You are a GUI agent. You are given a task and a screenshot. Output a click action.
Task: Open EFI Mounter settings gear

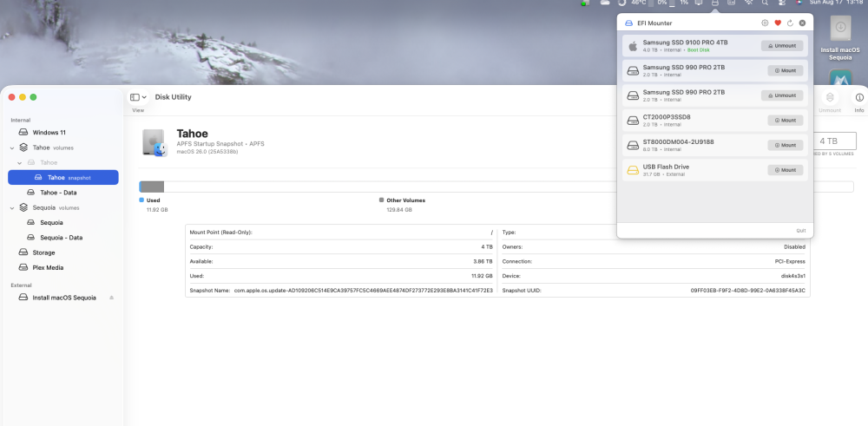tap(765, 23)
